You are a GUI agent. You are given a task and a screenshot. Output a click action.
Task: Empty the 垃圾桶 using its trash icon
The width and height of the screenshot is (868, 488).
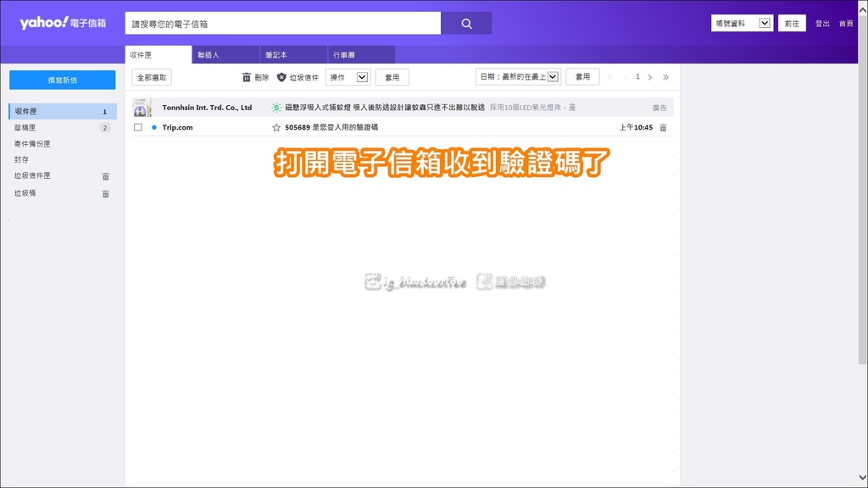(105, 193)
